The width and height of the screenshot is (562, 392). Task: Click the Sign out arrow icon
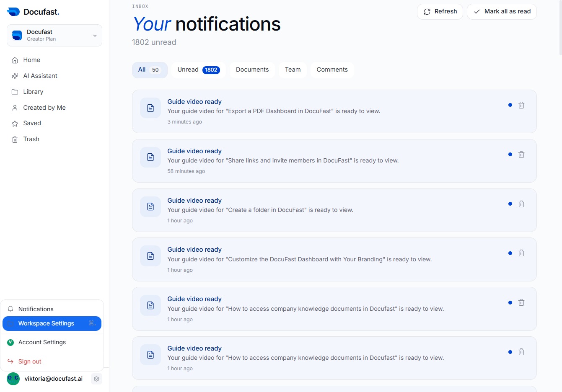click(x=10, y=361)
